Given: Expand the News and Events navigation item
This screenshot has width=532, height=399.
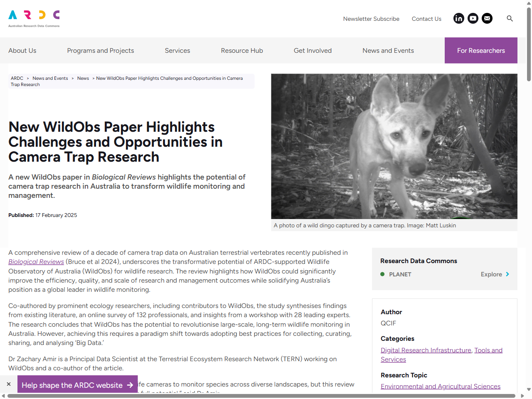Looking at the screenshot, I should (x=388, y=50).
